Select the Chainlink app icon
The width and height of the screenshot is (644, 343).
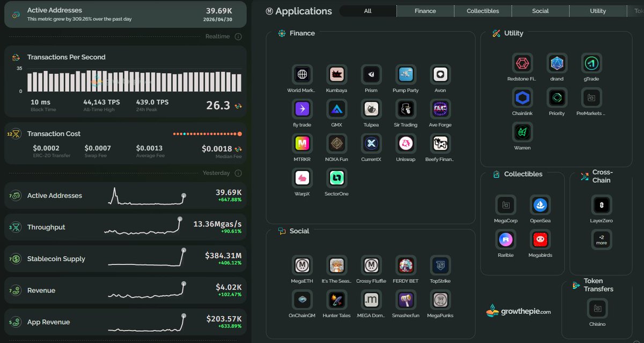(522, 98)
